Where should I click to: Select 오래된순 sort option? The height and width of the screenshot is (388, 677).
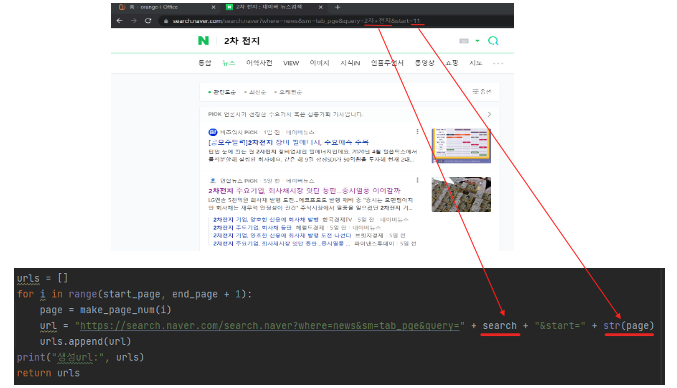tap(288, 92)
